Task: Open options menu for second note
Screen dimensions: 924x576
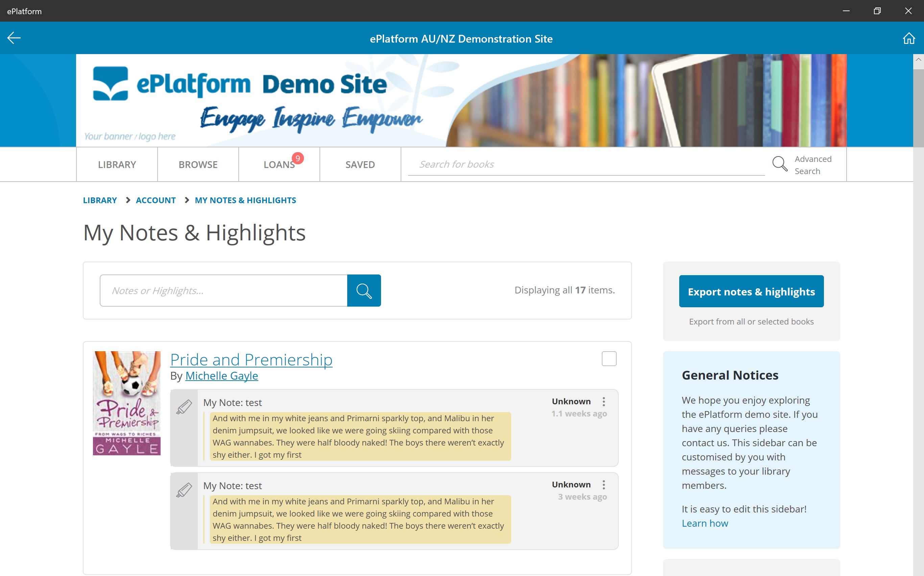Action: [603, 485]
